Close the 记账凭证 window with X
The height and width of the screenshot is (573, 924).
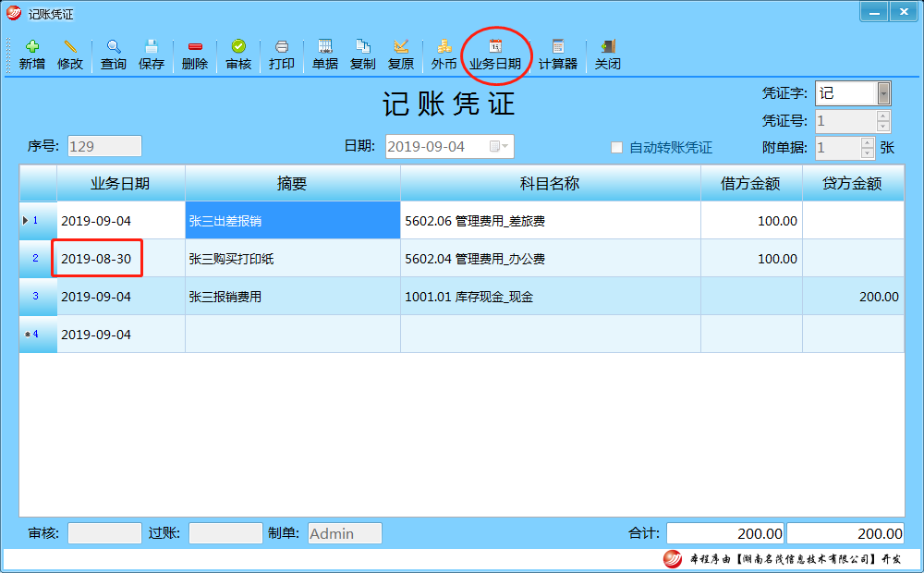[x=903, y=12]
